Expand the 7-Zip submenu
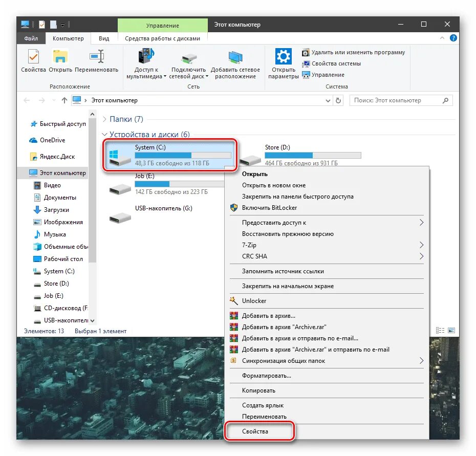The width and height of the screenshot is (476, 456). [x=327, y=245]
